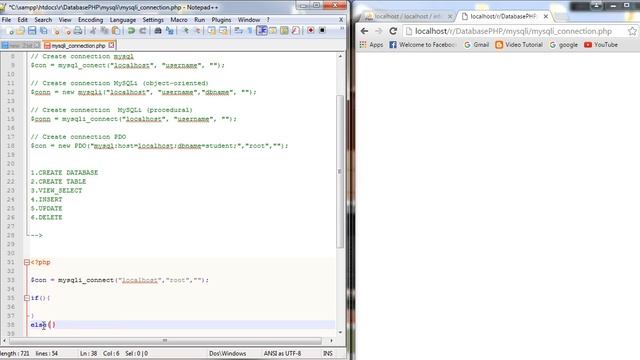The height and width of the screenshot is (360, 640).
Task: Close the mysqli_connection.php tab with its X
Action: [111, 45]
